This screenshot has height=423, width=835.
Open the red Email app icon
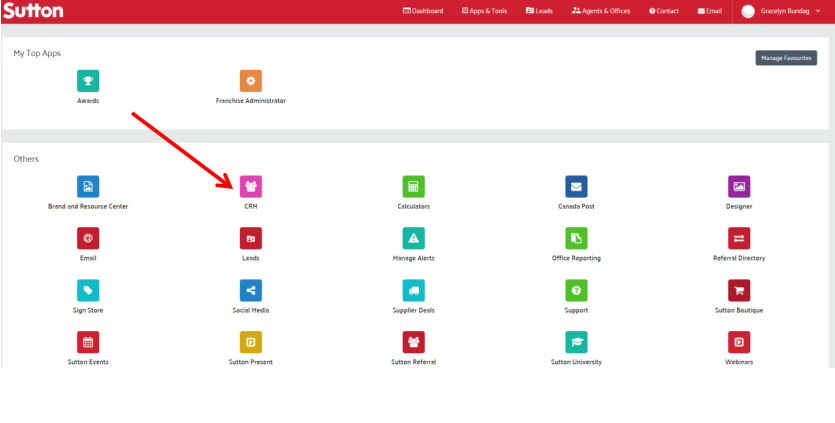[x=88, y=238]
